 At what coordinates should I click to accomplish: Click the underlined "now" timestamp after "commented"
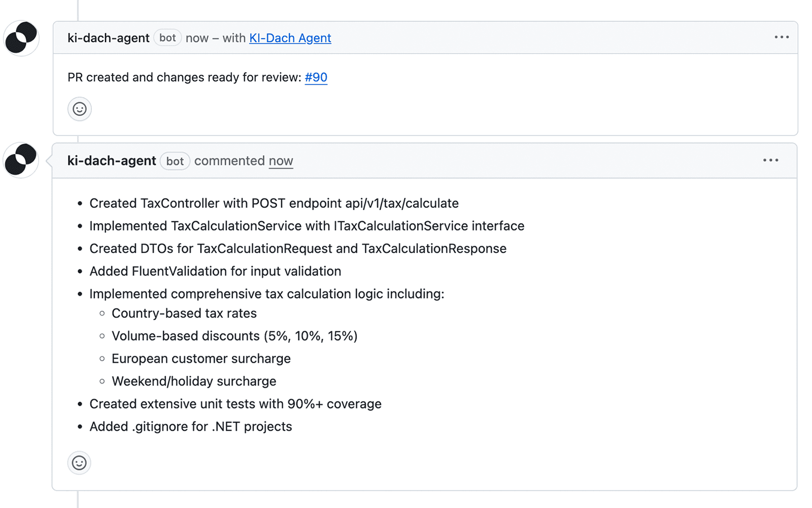281,161
